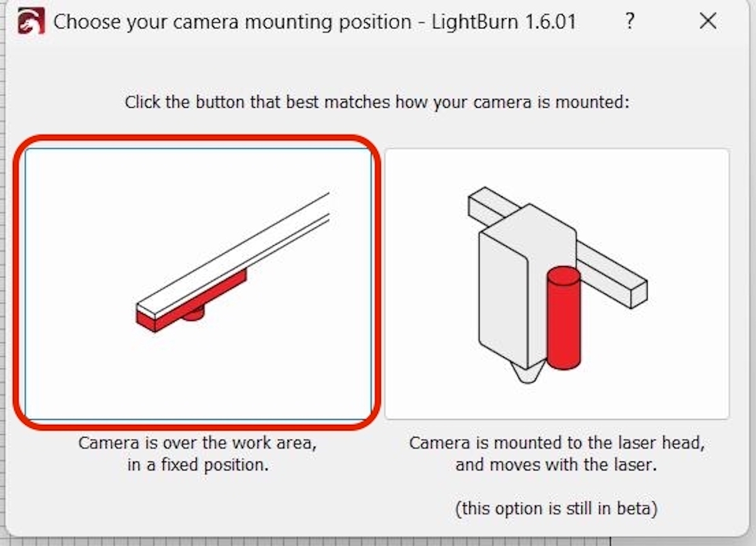Close the camera mounting position dialog
756x546 pixels.
[708, 21]
